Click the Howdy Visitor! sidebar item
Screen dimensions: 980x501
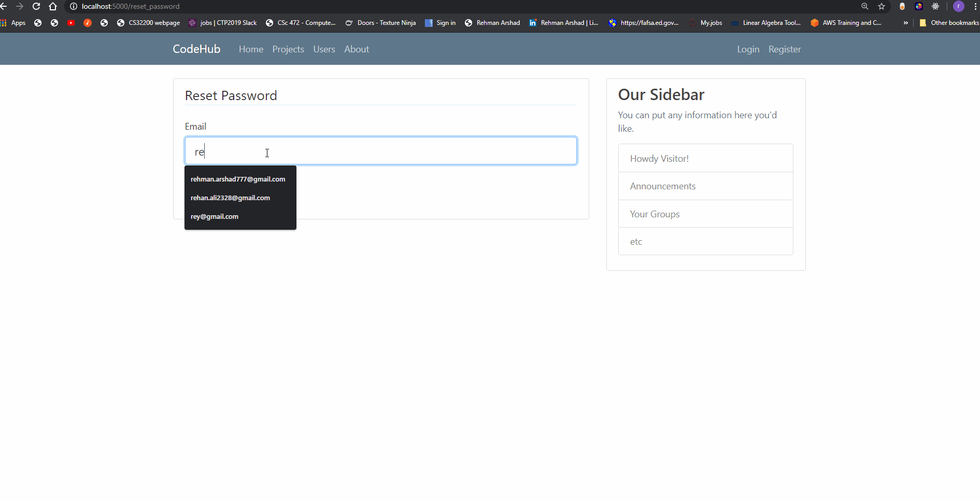pos(705,158)
